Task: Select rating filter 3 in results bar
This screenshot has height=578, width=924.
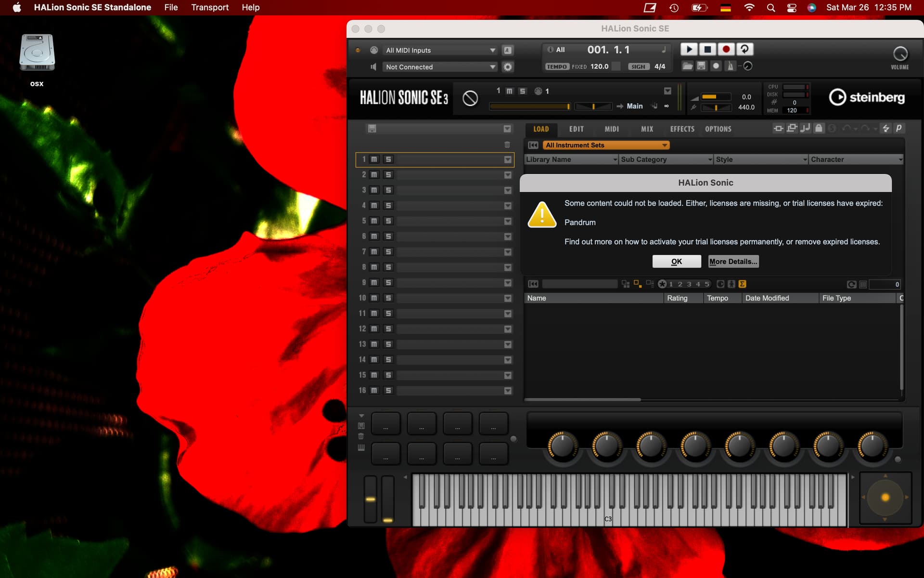Action: (x=689, y=284)
